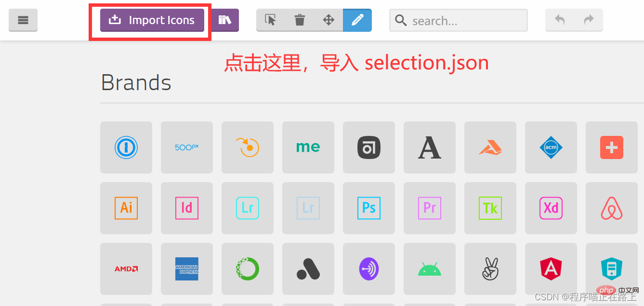Select the 1Password keyhole icon
The image size is (644, 306).
pyautogui.click(x=126, y=147)
